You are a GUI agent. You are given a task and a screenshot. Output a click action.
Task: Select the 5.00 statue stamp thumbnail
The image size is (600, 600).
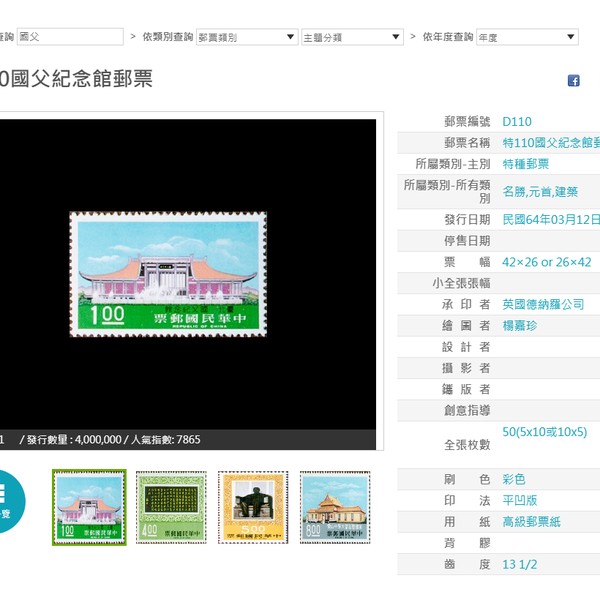(x=253, y=507)
